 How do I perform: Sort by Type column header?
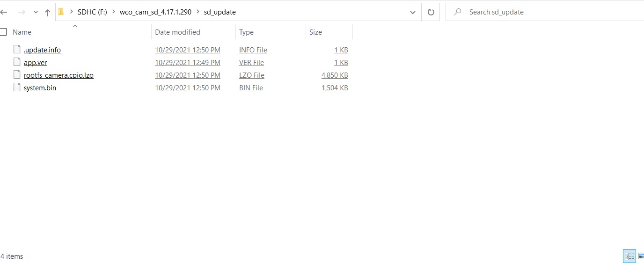tap(246, 32)
